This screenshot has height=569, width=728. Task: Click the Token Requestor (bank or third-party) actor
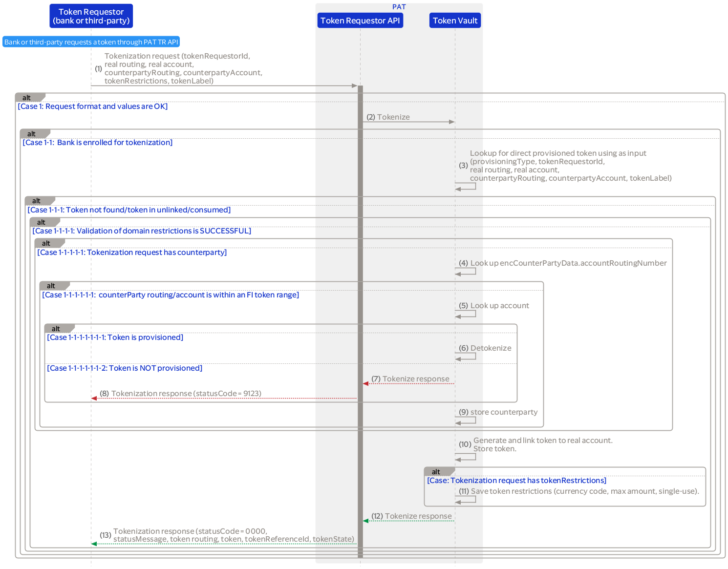[x=91, y=16]
